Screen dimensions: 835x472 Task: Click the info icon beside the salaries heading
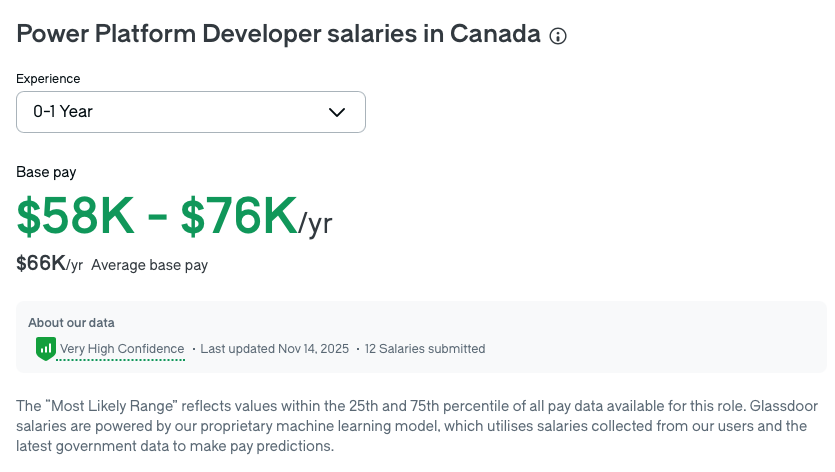[558, 36]
